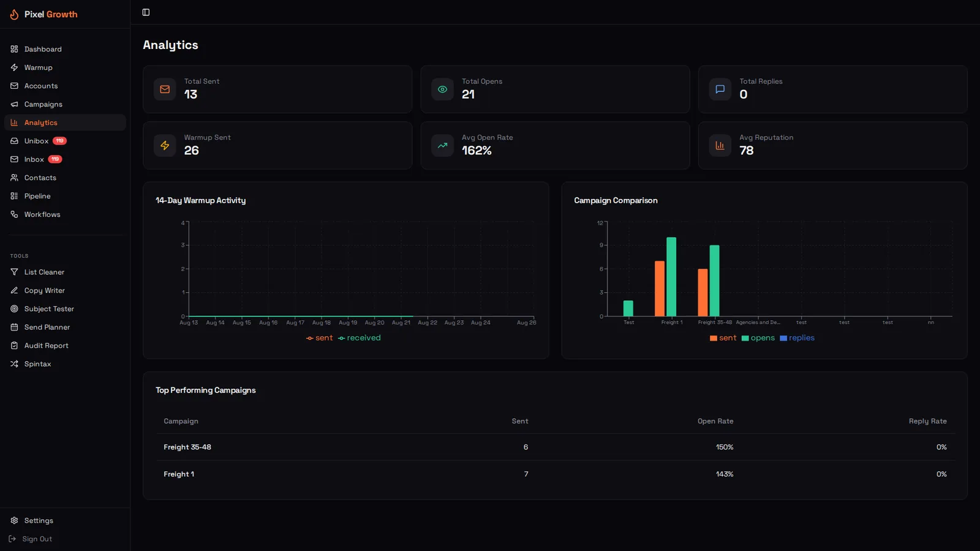Viewport: 980px width, 551px height.
Task: Click the Workflows icon
Action: pyautogui.click(x=14, y=214)
